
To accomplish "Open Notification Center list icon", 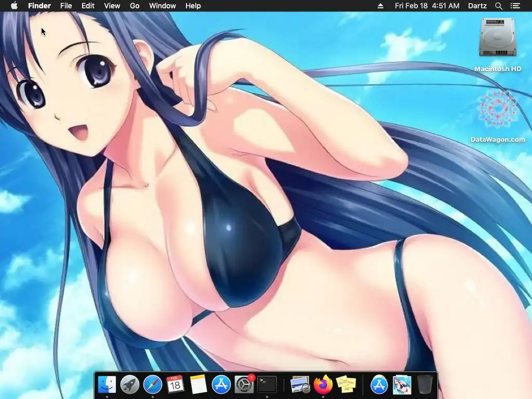I will [x=515, y=6].
